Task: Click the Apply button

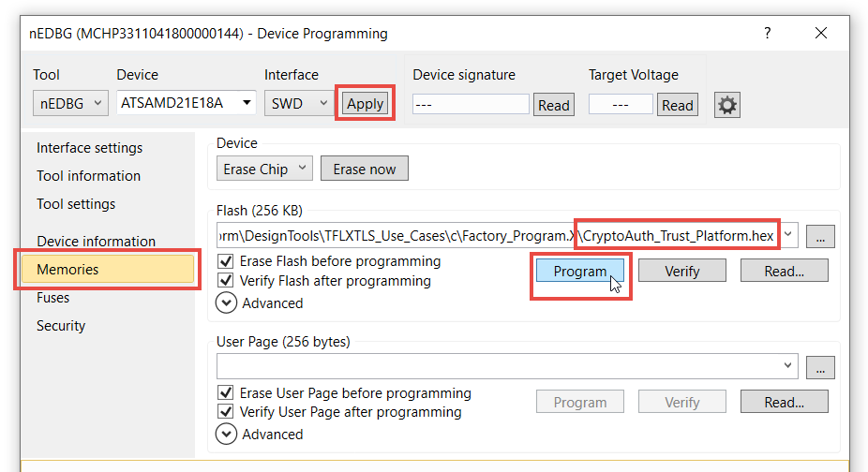Action: pos(365,104)
